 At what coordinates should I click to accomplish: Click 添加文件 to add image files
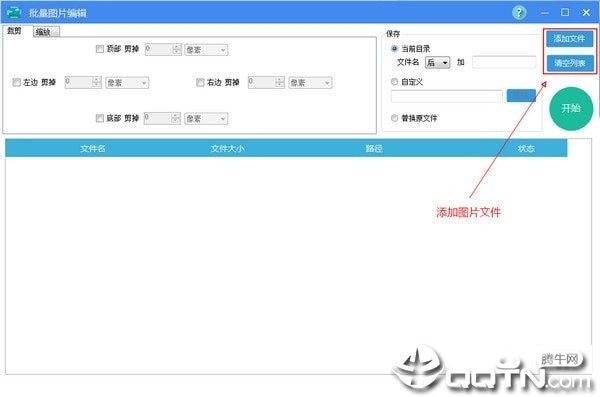[569, 39]
